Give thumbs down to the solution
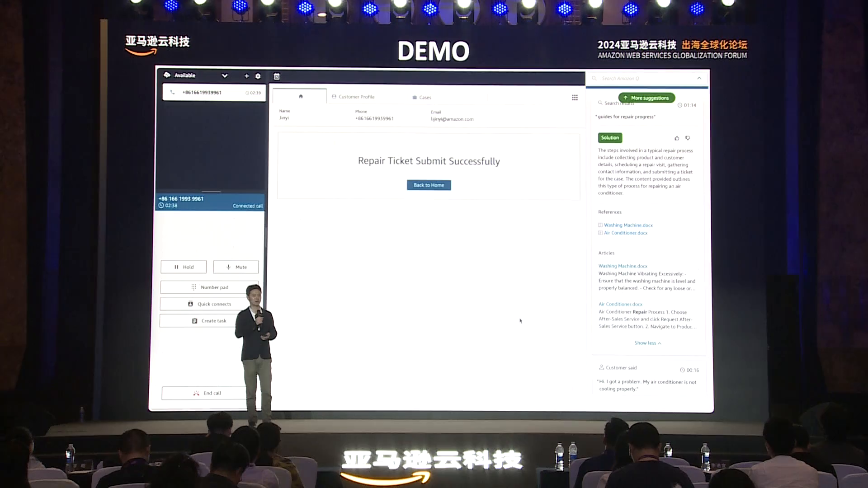The image size is (868, 488). (688, 138)
